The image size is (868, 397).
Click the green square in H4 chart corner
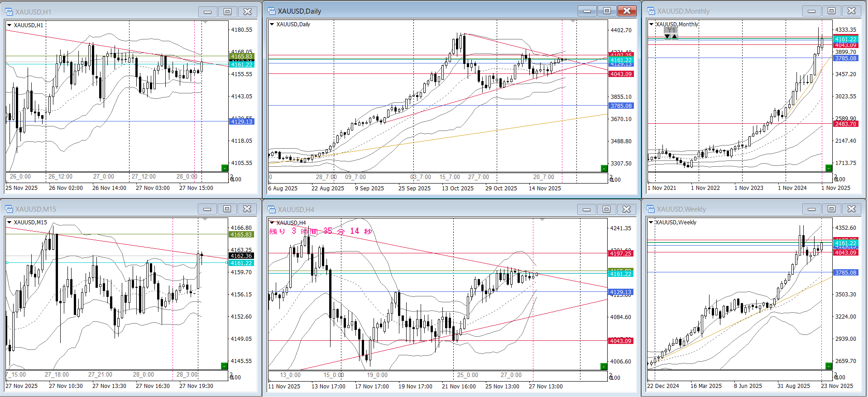click(x=604, y=366)
